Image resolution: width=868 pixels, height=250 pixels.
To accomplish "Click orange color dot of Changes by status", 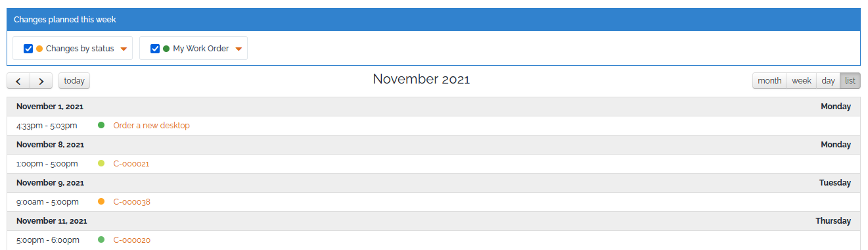I will click(39, 49).
